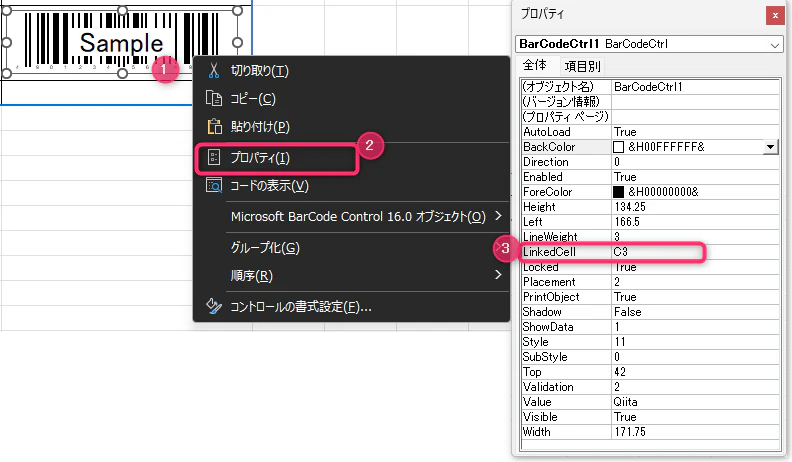The image size is (792, 462).
Task: Select the Direction property row
Action: click(650, 162)
